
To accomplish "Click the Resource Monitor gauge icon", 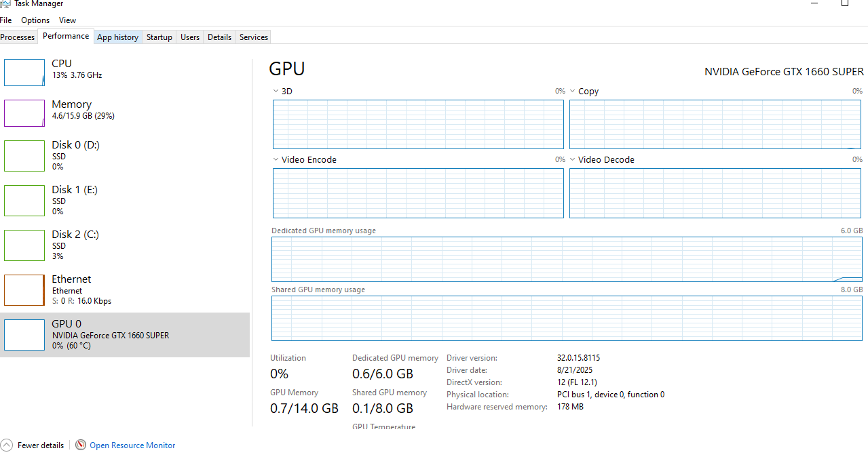I will click(x=81, y=445).
